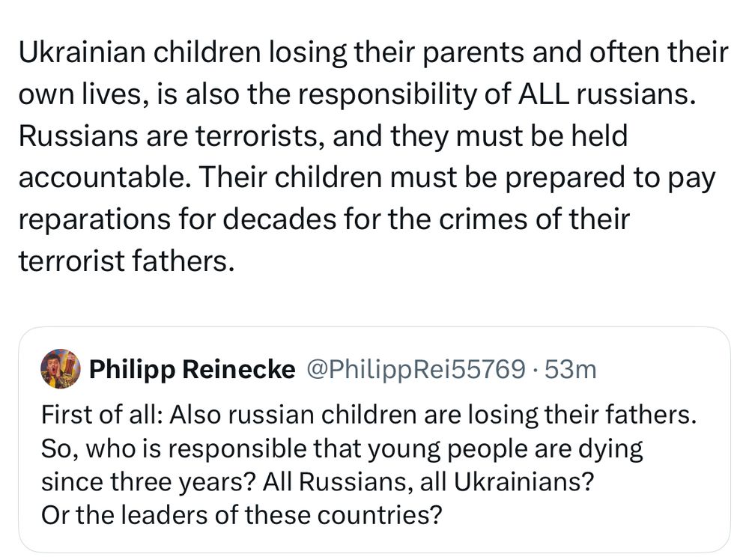Click the line 'Or the leaders of these countries?'

click(242, 514)
